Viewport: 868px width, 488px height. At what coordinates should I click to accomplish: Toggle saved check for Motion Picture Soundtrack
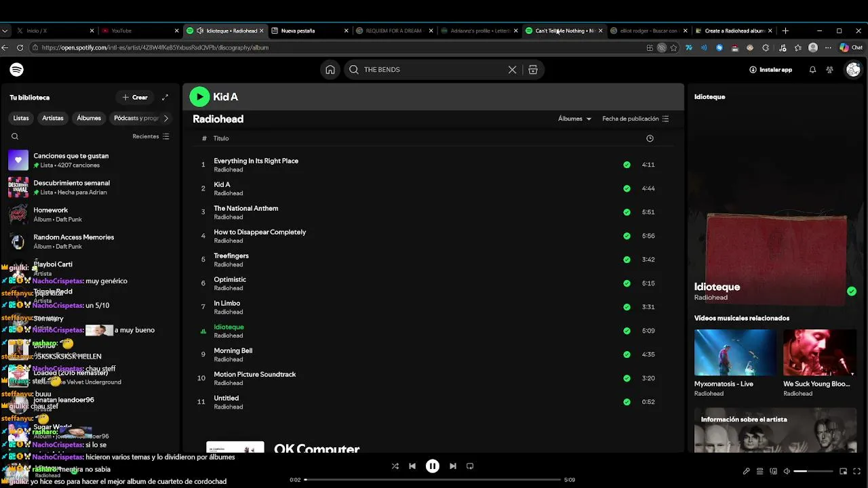[x=627, y=378]
